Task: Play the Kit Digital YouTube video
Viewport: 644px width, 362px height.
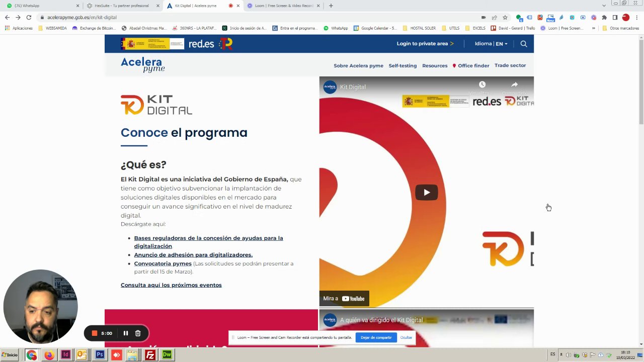Action: 427,192
